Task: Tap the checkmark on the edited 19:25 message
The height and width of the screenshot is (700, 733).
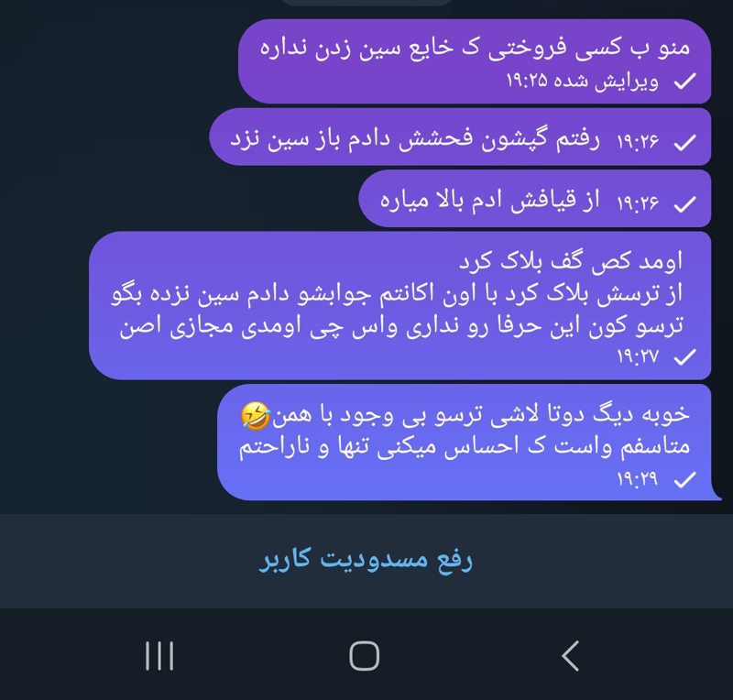Action: [x=684, y=82]
